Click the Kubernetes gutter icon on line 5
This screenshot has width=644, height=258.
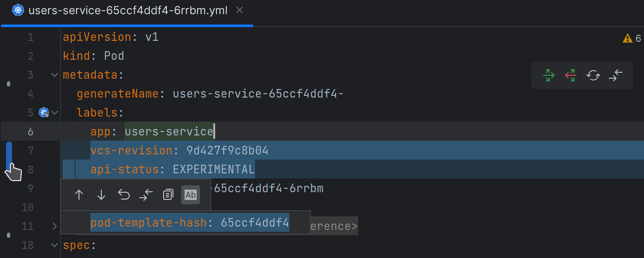[x=43, y=112]
